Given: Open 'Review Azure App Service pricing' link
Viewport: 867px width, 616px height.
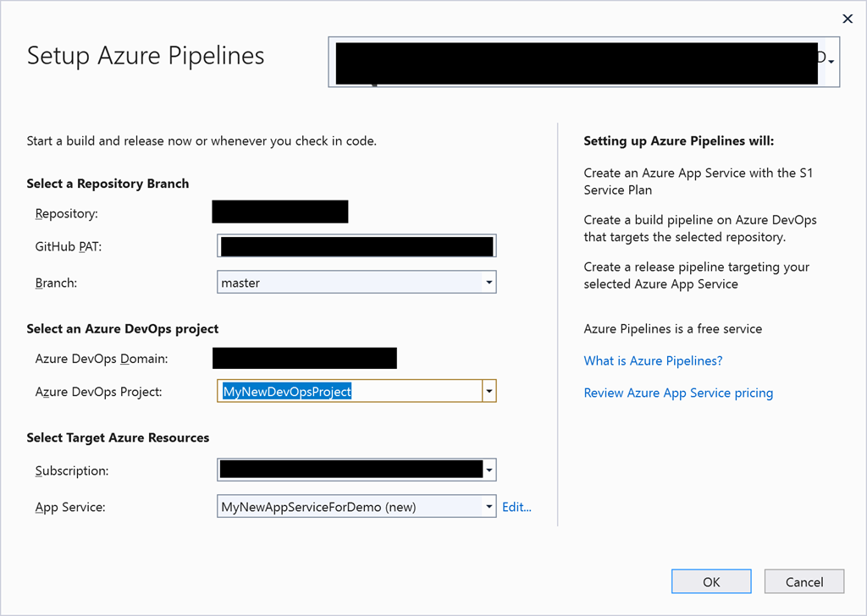Looking at the screenshot, I should (x=678, y=393).
